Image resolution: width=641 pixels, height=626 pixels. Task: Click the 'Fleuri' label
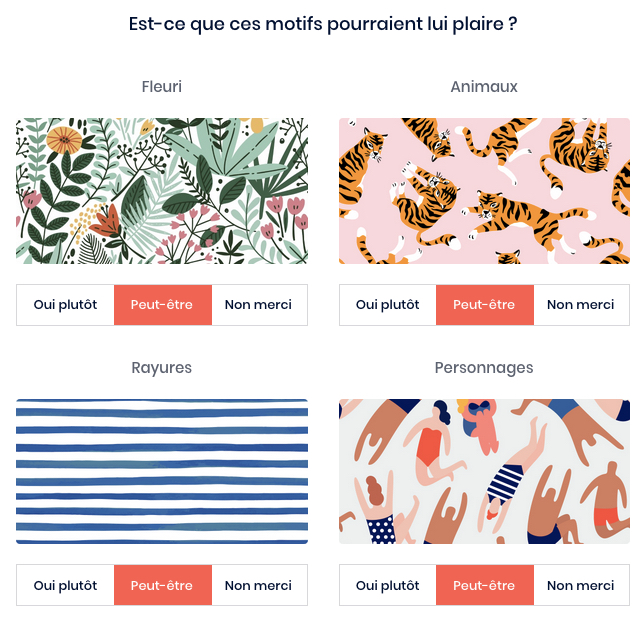(162, 87)
